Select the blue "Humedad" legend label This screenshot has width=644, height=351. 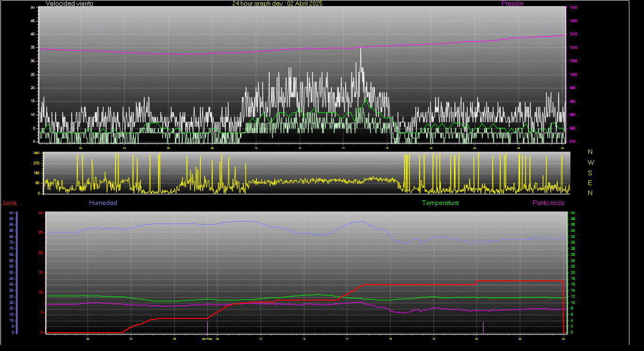[x=103, y=203]
